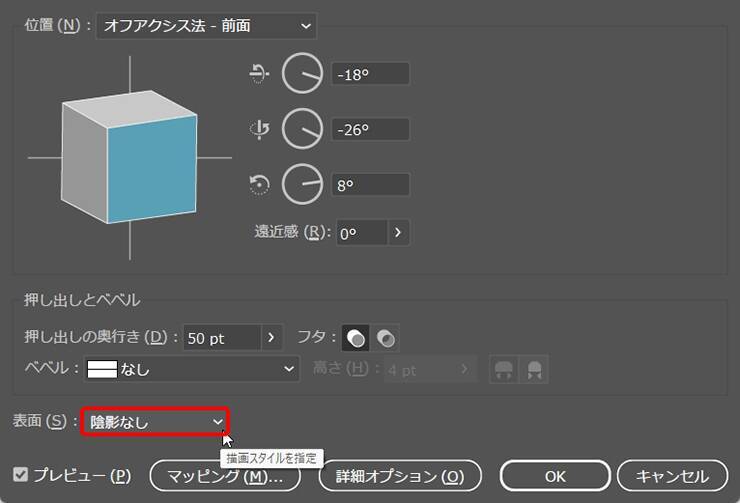Viewport: 740px width, 503px height.
Task: Click the bevel extent in icon
Action: [534, 369]
